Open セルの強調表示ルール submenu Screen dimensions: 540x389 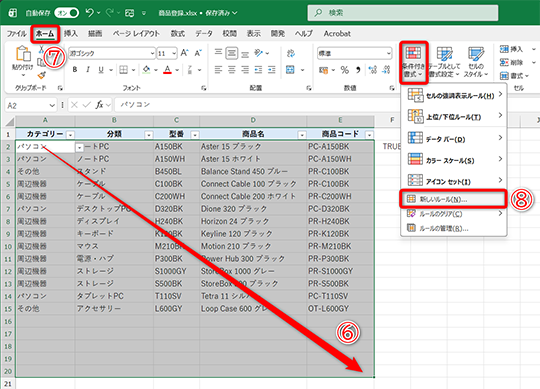click(x=454, y=95)
